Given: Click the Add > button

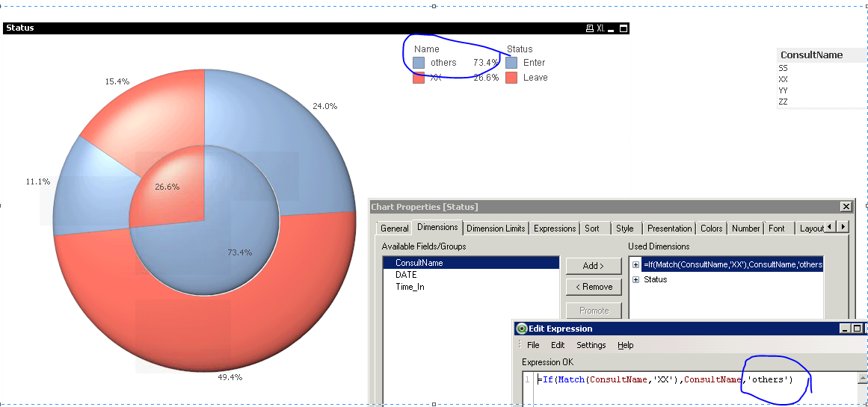Looking at the screenshot, I should 594,266.
